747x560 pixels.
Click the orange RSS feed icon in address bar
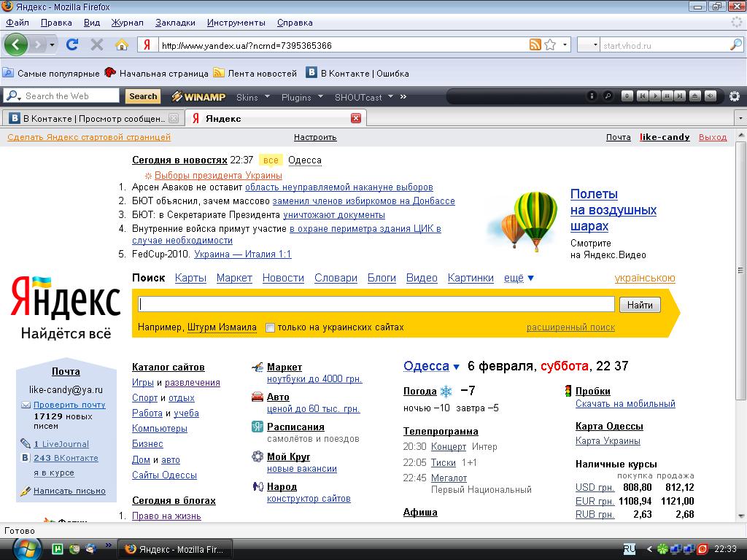535,44
